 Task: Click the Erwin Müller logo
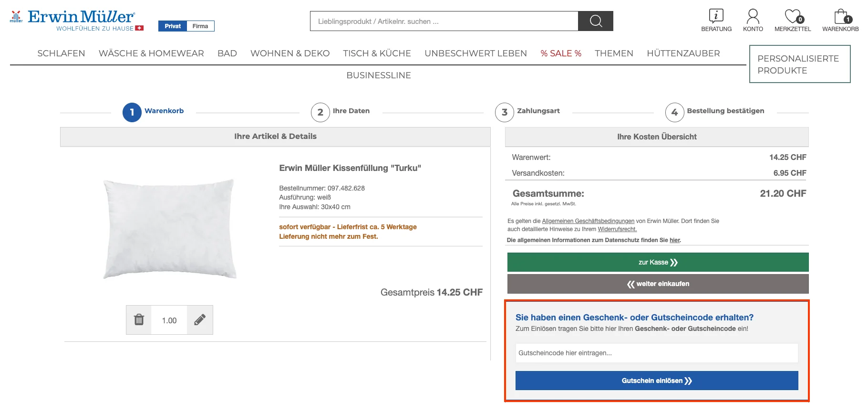pyautogui.click(x=77, y=21)
